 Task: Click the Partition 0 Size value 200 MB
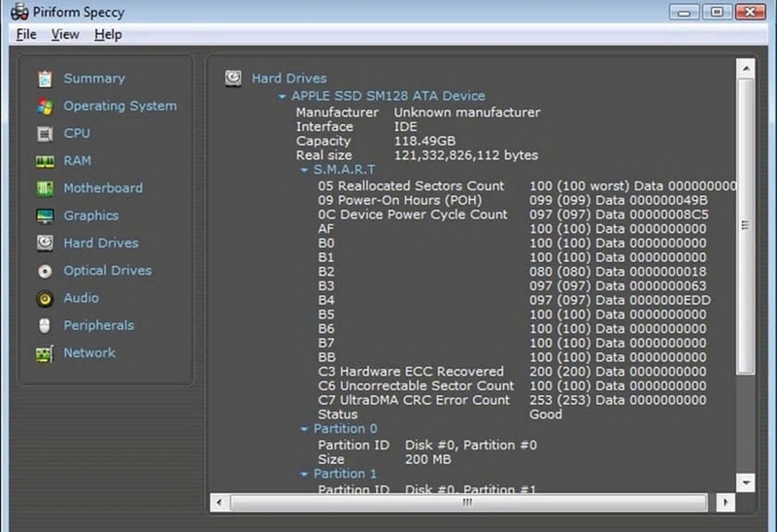coord(427,460)
